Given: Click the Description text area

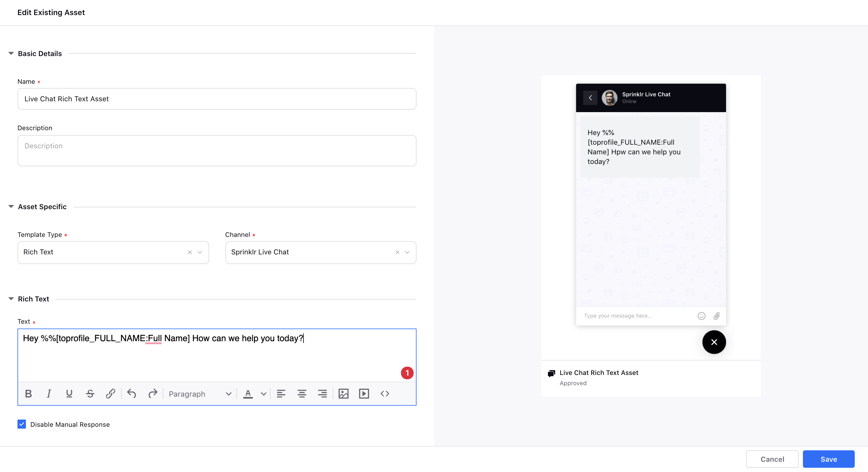Looking at the screenshot, I should 217,151.
